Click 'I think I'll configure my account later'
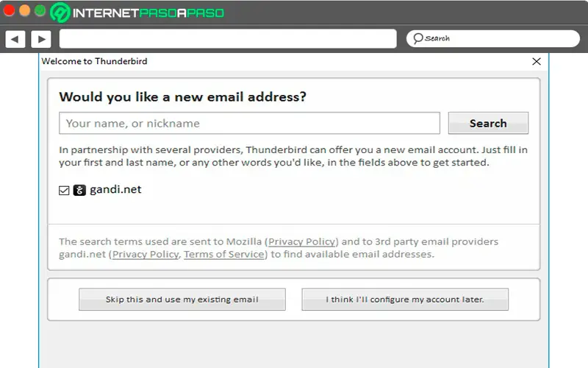Image resolution: width=588 pixels, height=368 pixels. 405,300
